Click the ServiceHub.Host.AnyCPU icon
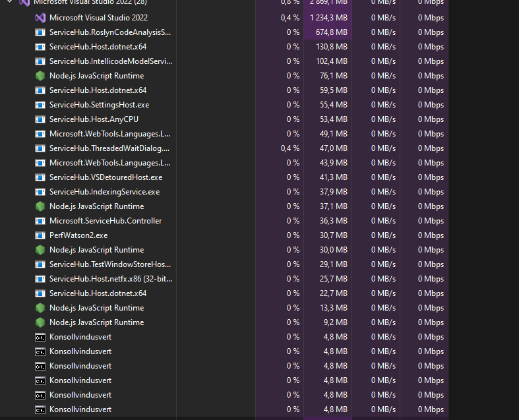Image resolution: width=519 pixels, height=420 pixels. [40, 119]
